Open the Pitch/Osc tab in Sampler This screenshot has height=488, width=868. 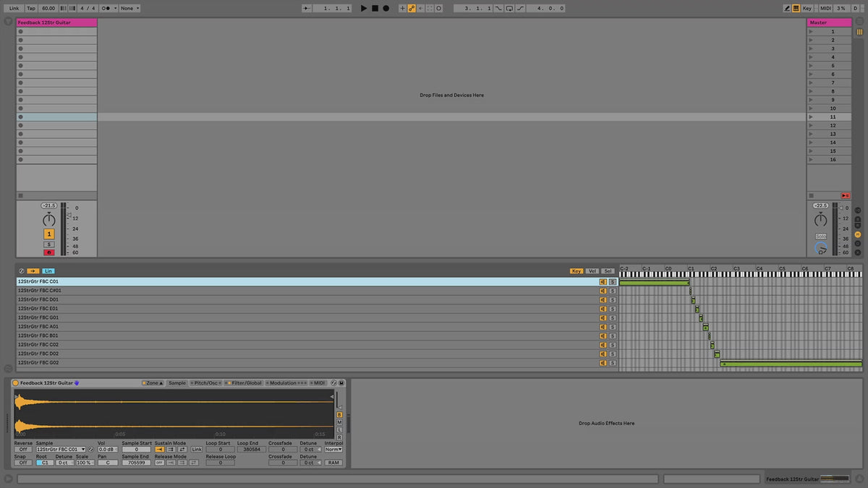tap(206, 383)
